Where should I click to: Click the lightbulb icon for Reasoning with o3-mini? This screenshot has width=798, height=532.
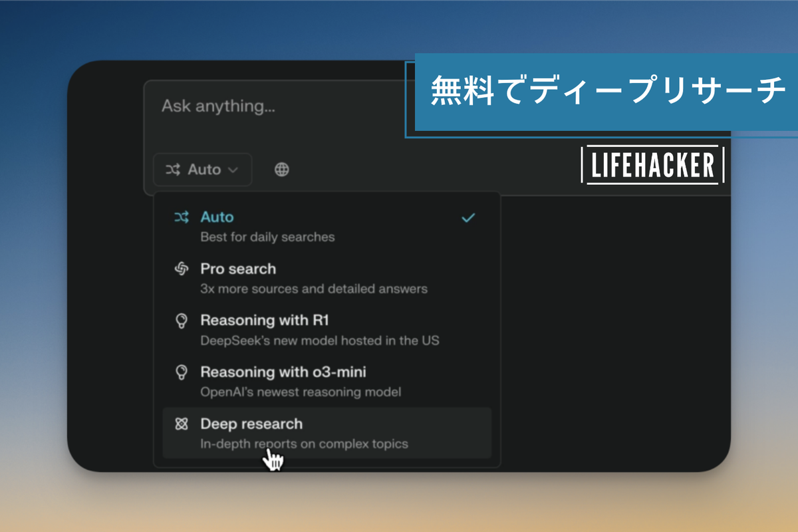click(x=181, y=372)
